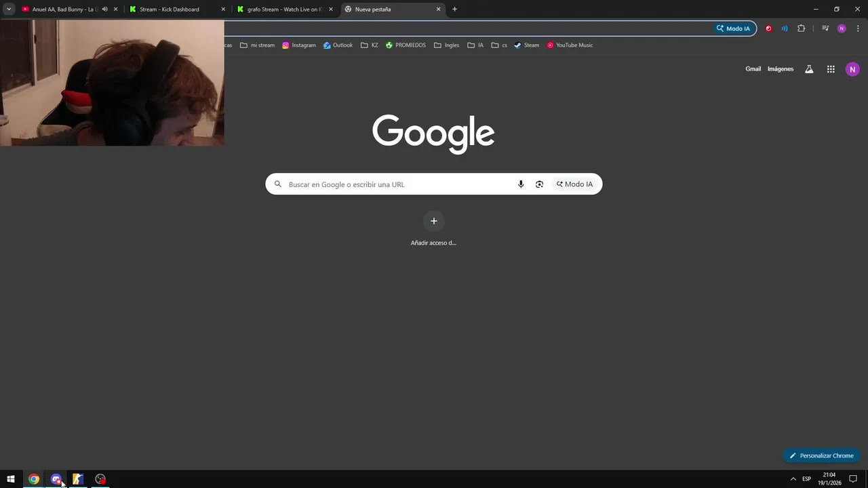Open the yellow K taskbar app

pos(78,479)
